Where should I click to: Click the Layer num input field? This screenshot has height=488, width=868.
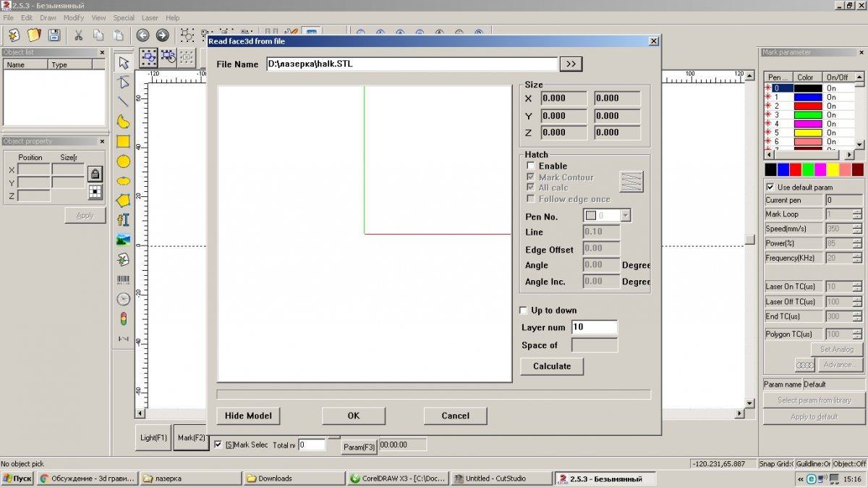tap(594, 327)
